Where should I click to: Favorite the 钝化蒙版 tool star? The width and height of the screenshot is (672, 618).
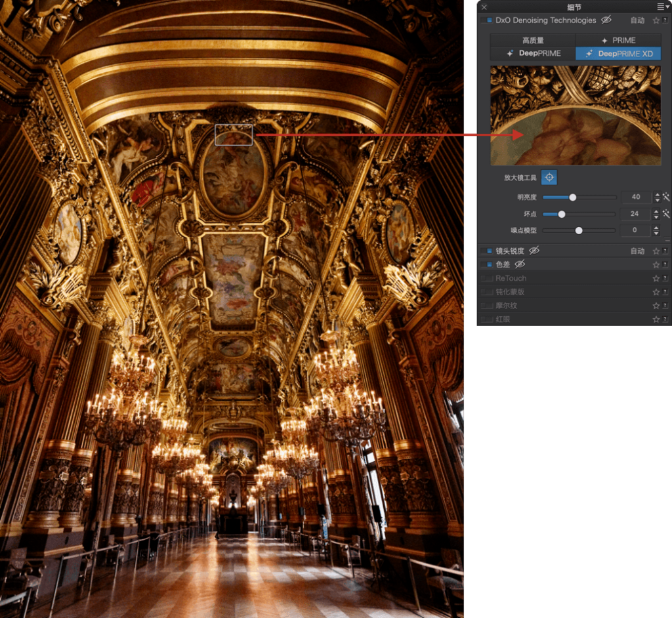(656, 293)
